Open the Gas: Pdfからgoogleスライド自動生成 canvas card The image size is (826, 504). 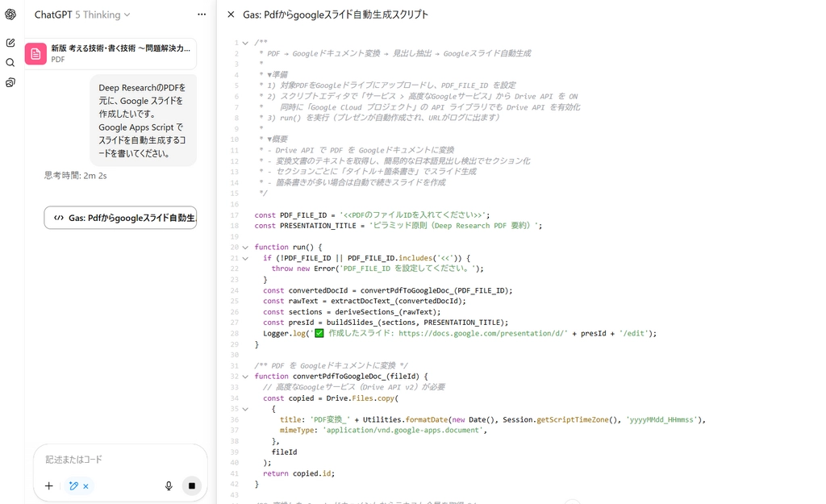tap(120, 218)
